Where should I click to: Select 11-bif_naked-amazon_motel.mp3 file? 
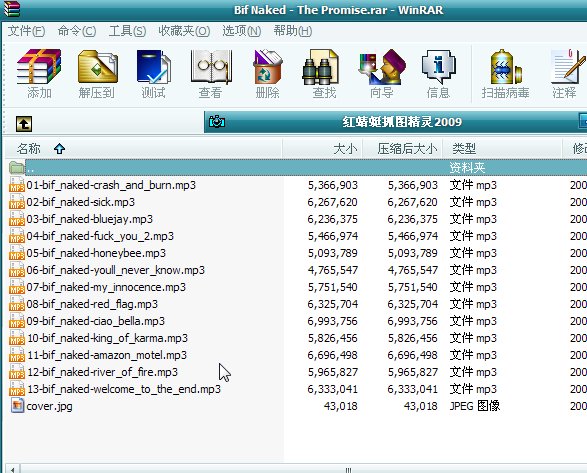coord(107,355)
